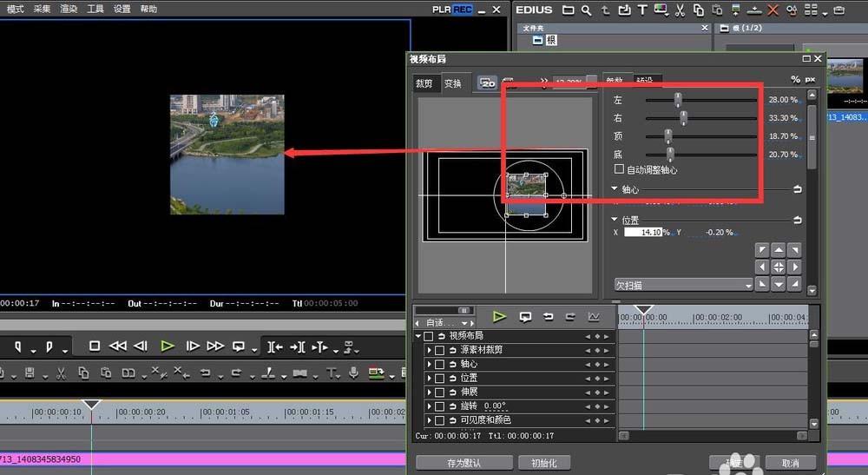868x475 pixels.
Task: Click the search magnifier icon in EDIUS bin
Action: click(587, 10)
